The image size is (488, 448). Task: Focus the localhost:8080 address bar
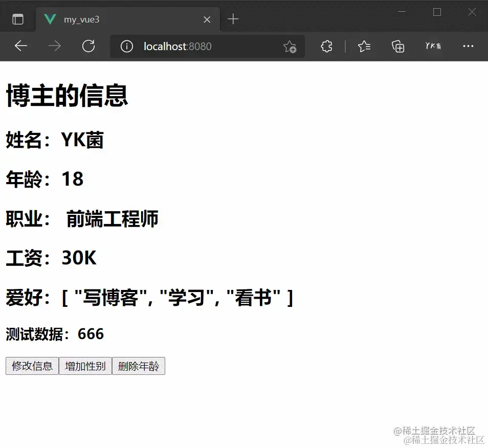(x=207, y=47)
